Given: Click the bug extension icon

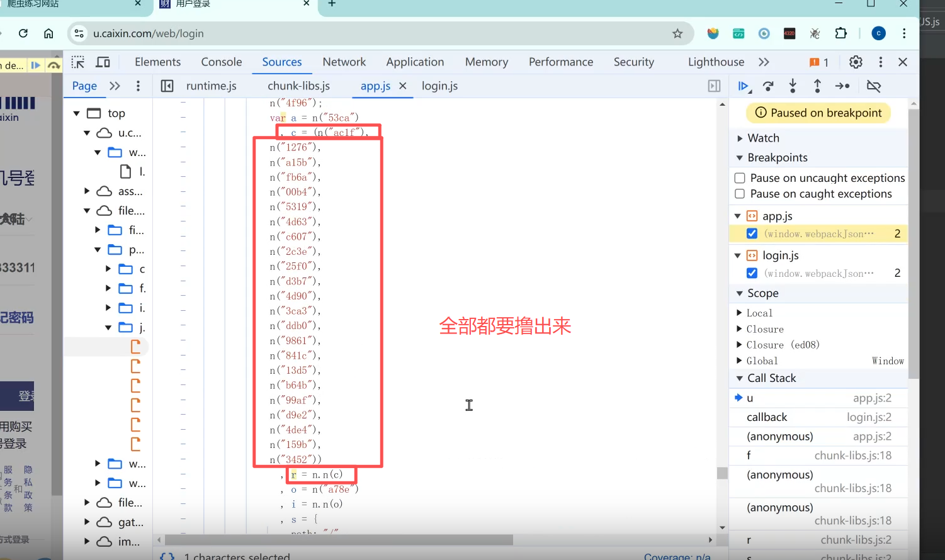Looking at the screenshot, I should pos(815,33).
